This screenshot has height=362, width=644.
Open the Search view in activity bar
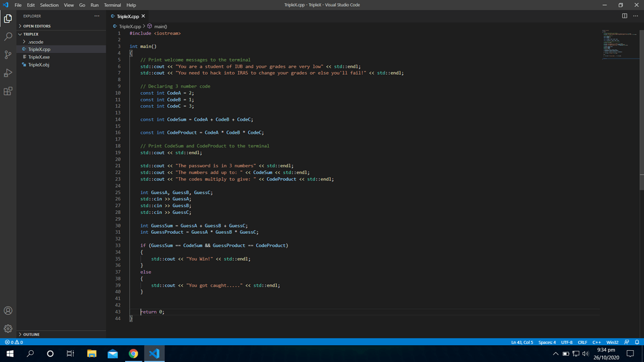(8, 37)
